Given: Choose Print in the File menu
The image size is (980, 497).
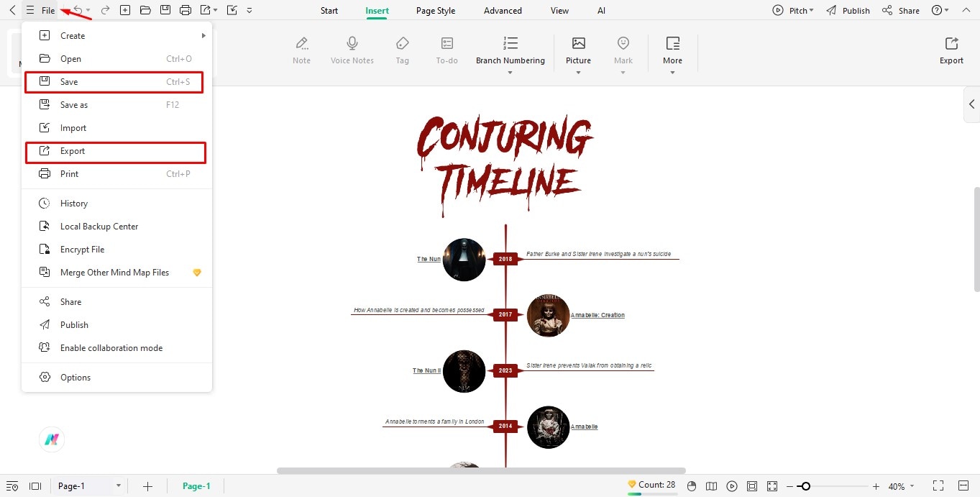Looking at the screenshot, I should 117,174.
